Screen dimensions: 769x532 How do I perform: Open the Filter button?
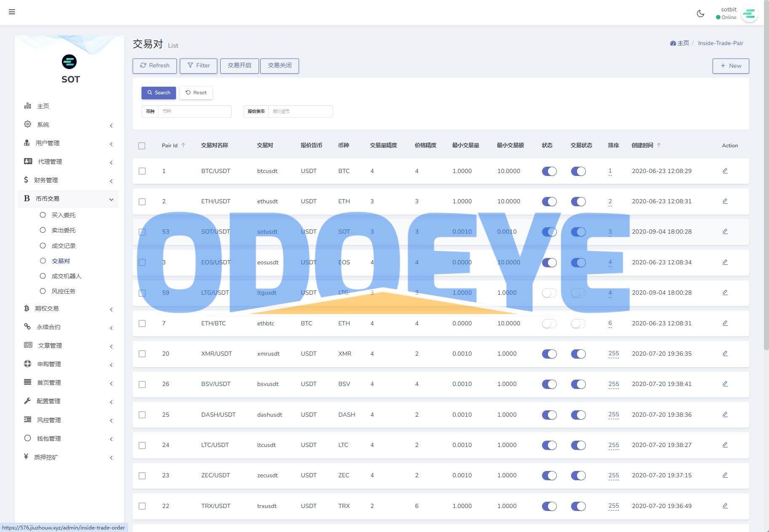pos(198,66)
